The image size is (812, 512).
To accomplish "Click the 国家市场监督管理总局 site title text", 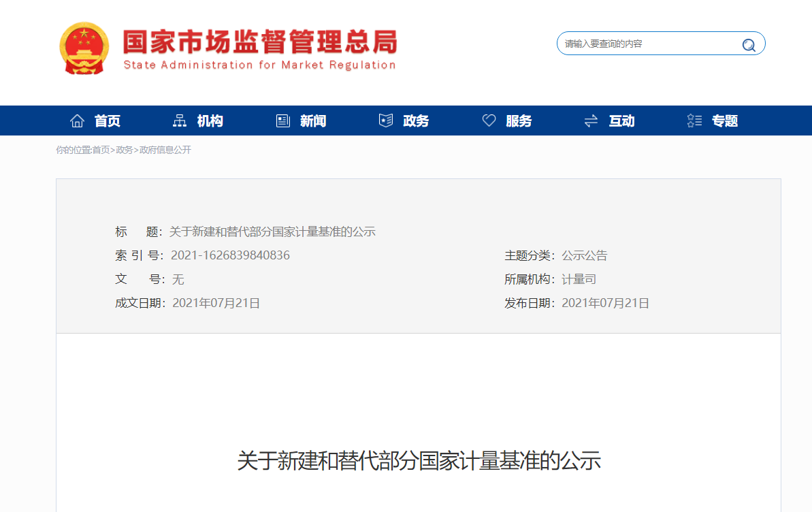I will 259,42.
